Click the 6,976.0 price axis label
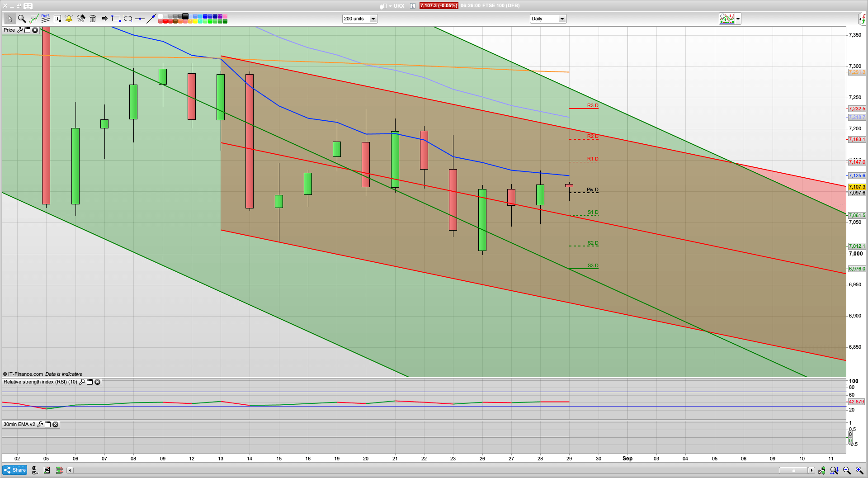This screenshot has width=868, height=478. (x=857, y=269)
